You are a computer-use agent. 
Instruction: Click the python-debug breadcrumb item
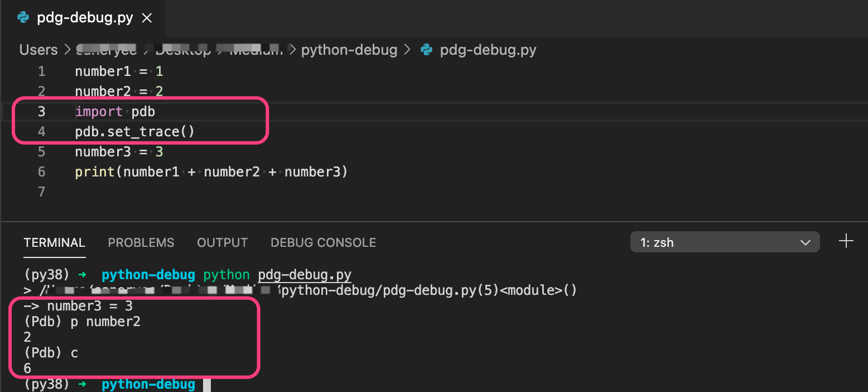pyautogui.click(x=349, y=50)
